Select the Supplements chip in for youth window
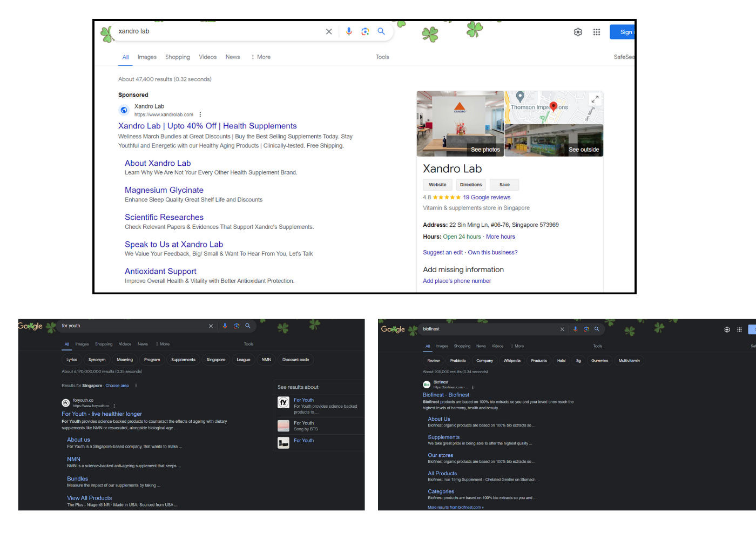The height and width of the screenshot is (540, 756). click(184, 360)
